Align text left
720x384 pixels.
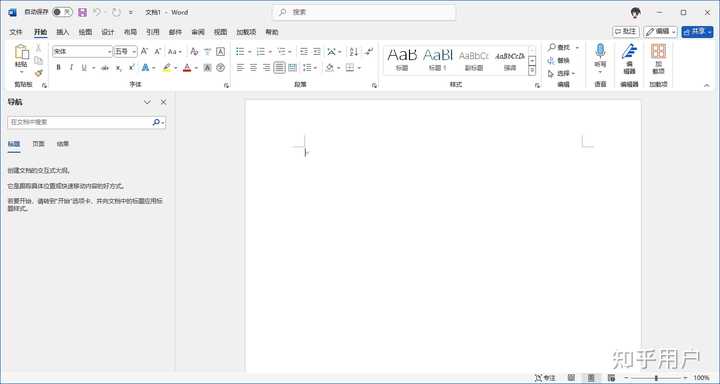[240, 68]
